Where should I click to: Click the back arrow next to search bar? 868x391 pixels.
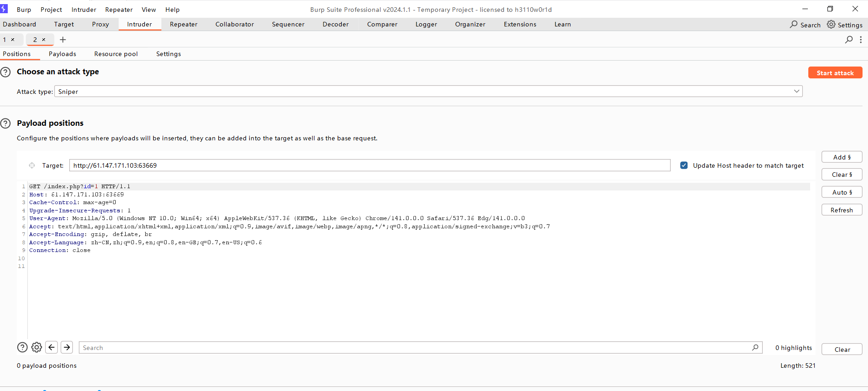pos(52,348)
